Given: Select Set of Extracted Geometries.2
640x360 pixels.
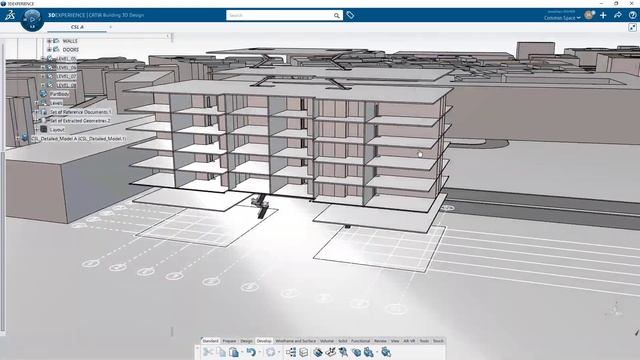Looking at the screenshot, I should (x=80, y=121).
